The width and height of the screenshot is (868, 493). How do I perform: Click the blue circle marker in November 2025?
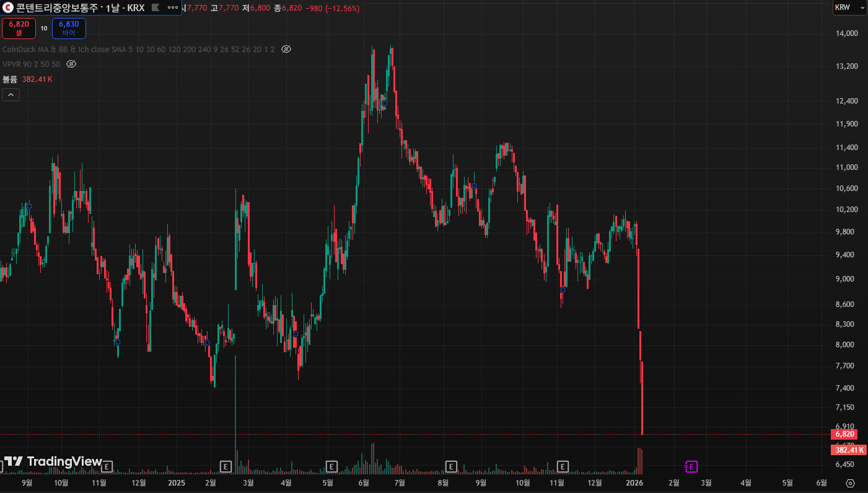(563, 290)
